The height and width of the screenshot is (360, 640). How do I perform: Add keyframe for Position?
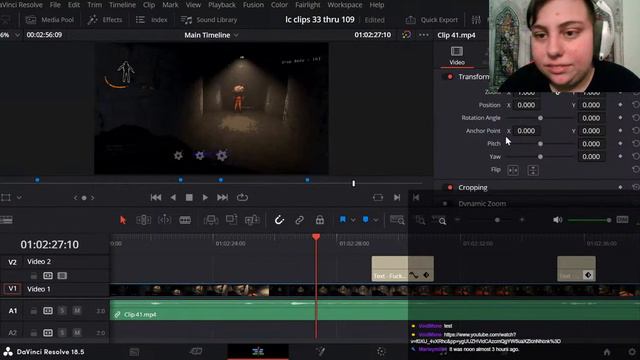click(620, 105)
